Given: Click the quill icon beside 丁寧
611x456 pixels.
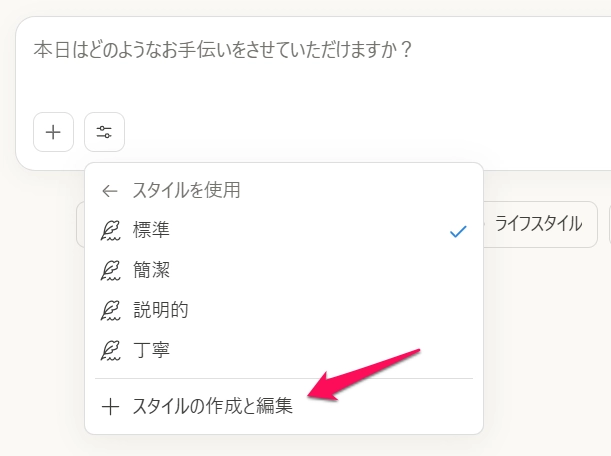Looking at the screenshot, I should click(110, 350).
